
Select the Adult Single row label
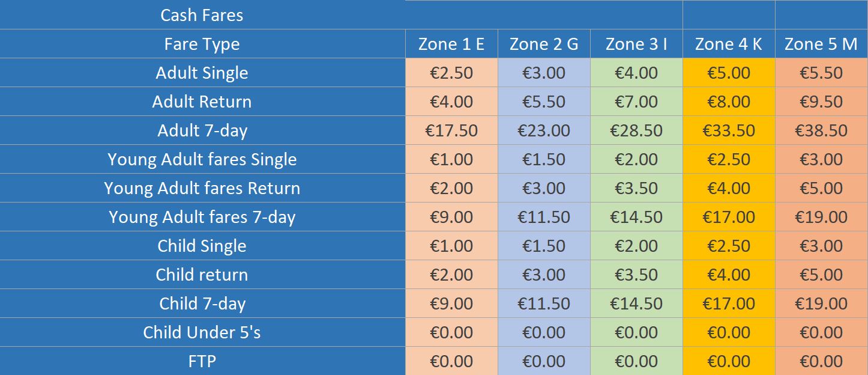202,73
